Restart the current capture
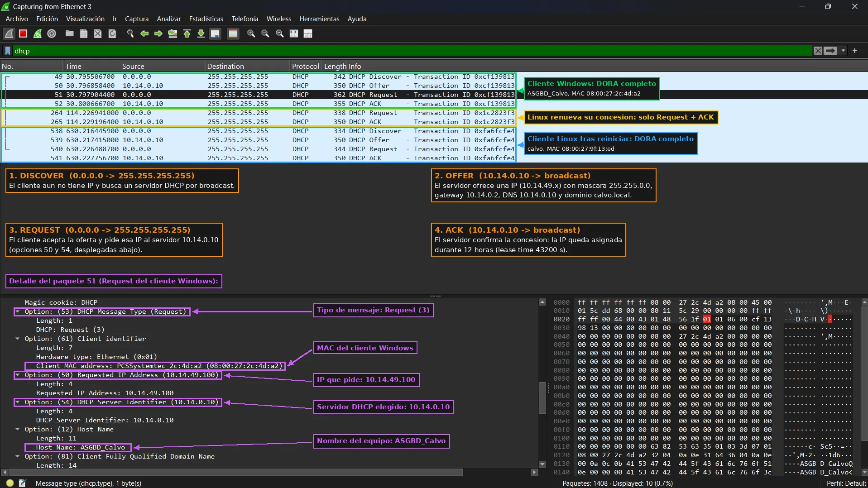868x488 pixels. tap(38, 33)
